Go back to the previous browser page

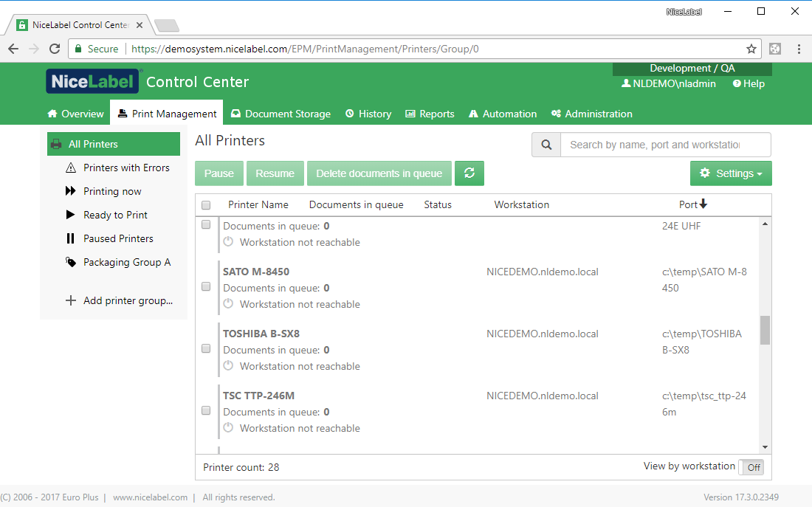coord(13,49)
